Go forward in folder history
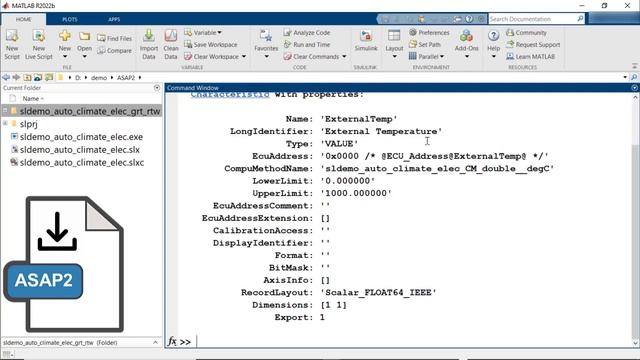The image size is (640, 360). (16, 77)
